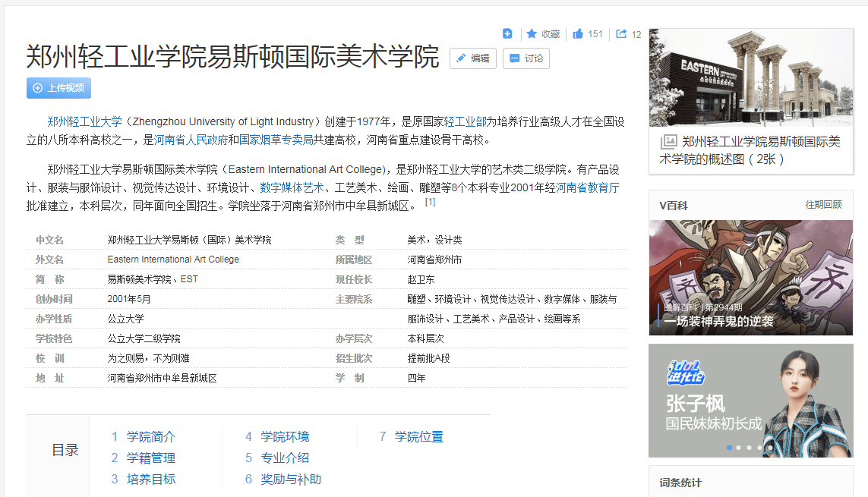The image size is (868, 497).
Task: Select the value Eastern International Art College
Action: (173, 260)
